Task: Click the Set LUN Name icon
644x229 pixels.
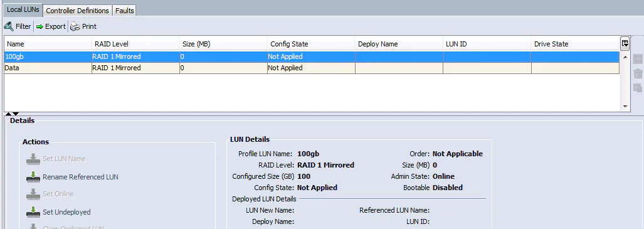Action: point(33,159)
